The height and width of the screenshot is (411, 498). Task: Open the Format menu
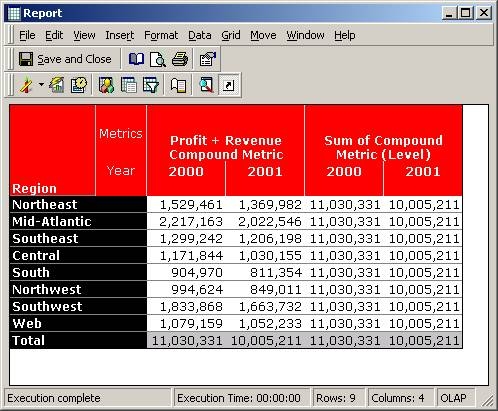coord(161,35)
